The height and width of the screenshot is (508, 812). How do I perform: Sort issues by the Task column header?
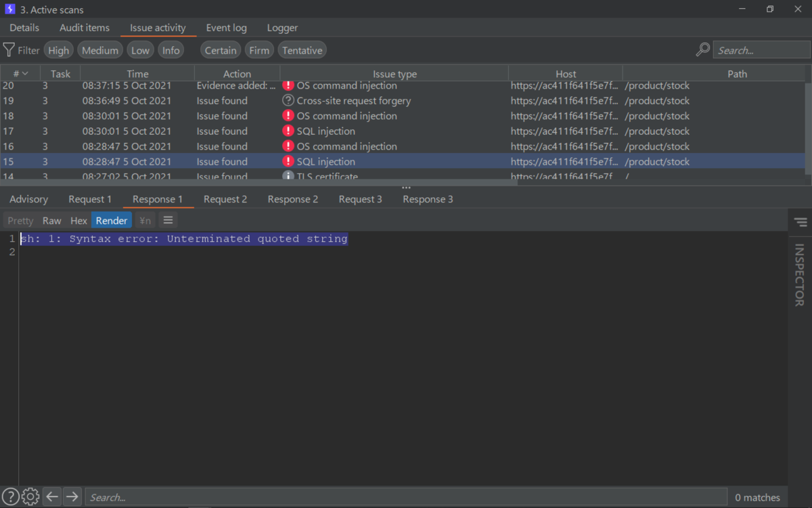click(60, 74)
